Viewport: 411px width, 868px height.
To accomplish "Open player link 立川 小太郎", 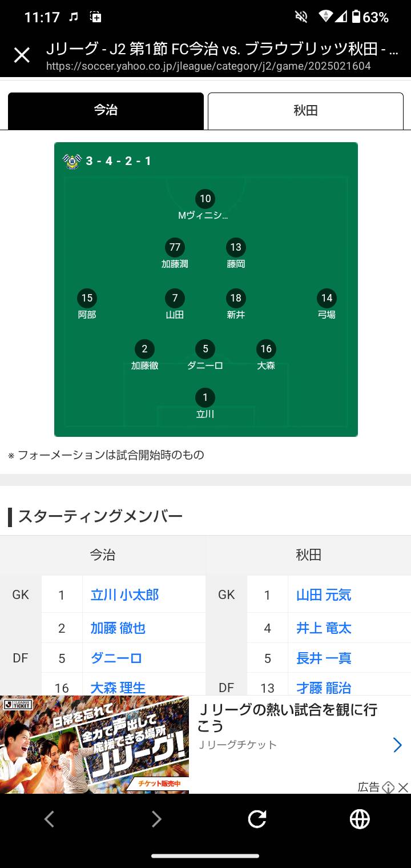I will pyautogui.click(x=124, y=595).
